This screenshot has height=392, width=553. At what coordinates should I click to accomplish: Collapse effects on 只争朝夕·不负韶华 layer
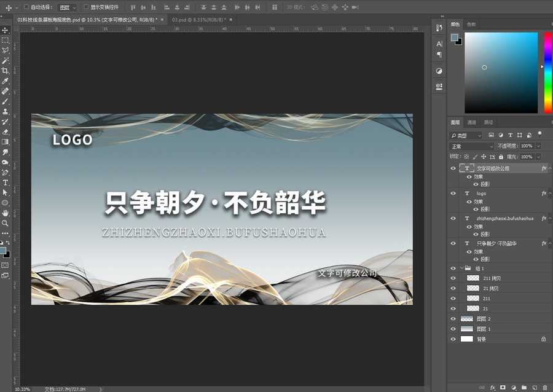point(549,243)
